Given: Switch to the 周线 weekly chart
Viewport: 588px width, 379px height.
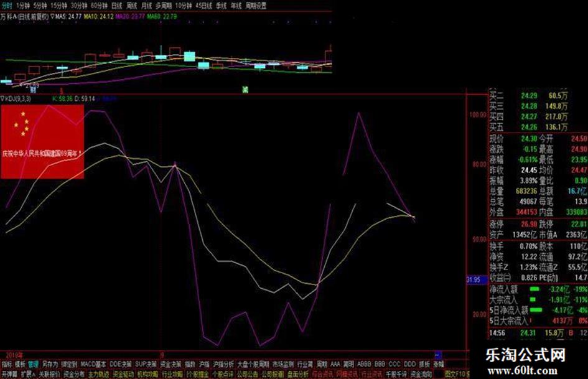Looking at the screenshot, I should (x=132, y=6).
